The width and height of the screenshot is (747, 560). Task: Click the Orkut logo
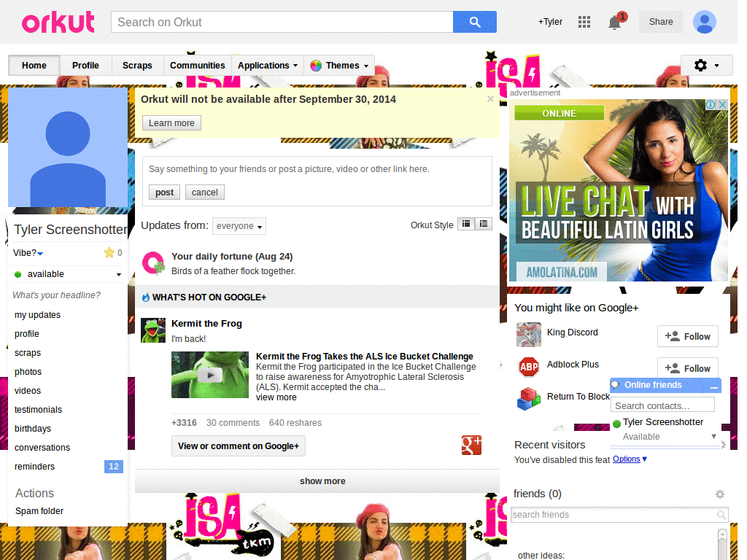pyautogui.click(x=58, y=22)
